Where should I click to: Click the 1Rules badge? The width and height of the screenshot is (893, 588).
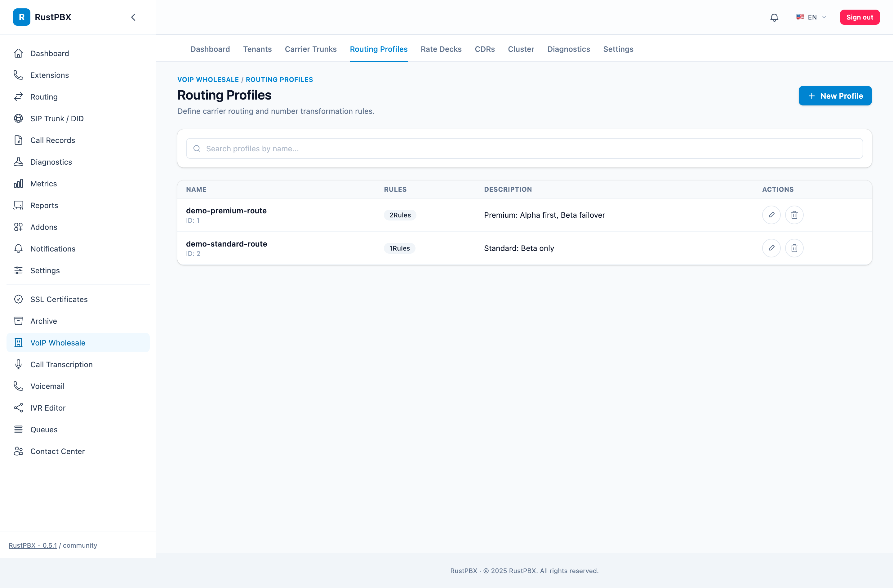pos(399,248)
